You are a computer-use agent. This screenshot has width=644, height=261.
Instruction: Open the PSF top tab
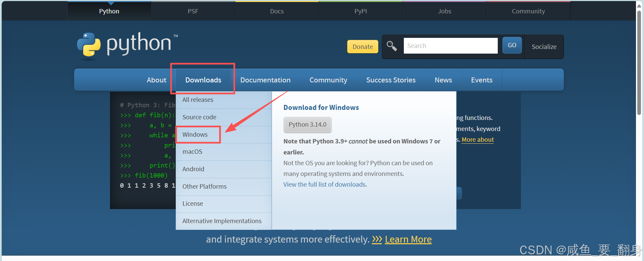click(x=193, y=11)
